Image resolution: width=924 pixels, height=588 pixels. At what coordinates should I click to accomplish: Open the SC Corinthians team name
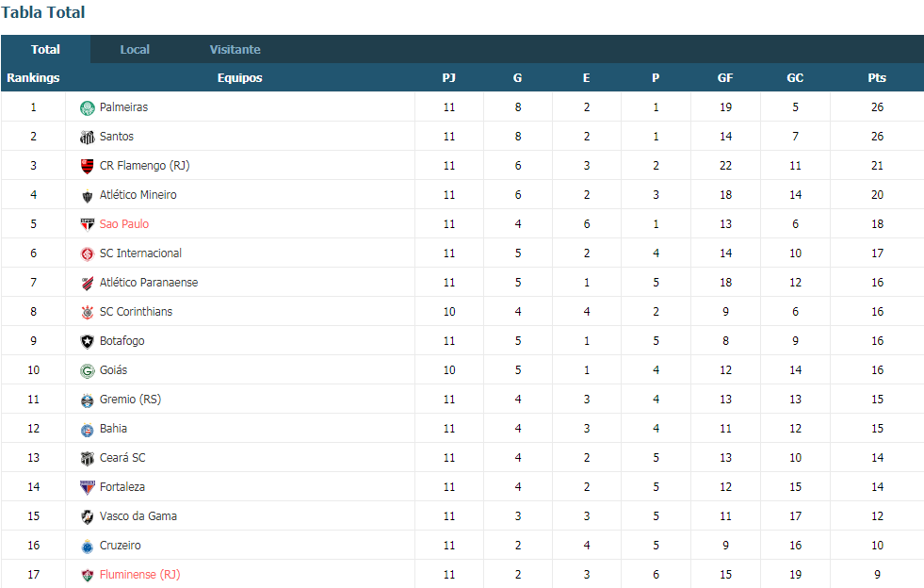(x=137, y=311)
